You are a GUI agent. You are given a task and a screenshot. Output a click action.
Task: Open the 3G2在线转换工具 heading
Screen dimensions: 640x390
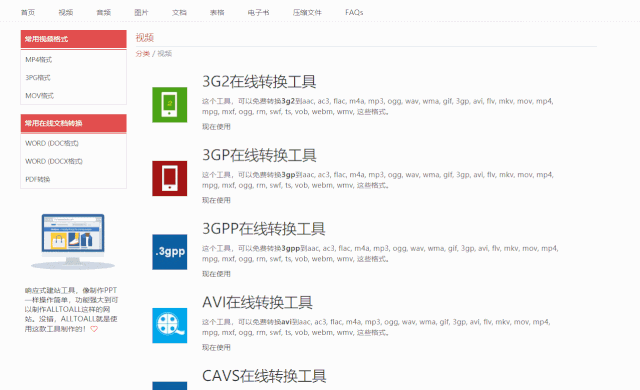[x=259, y=82]
